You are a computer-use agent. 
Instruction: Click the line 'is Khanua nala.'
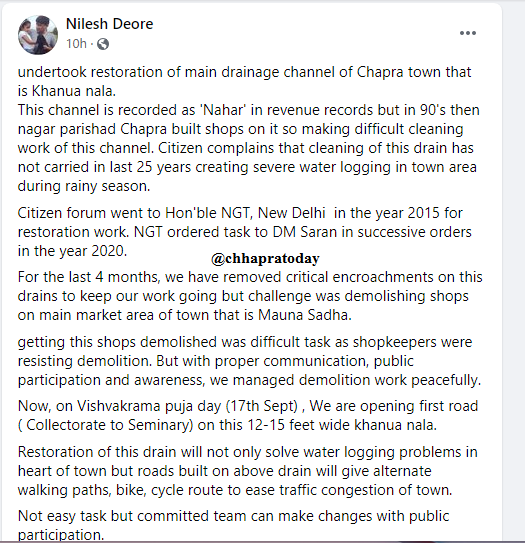[66, 91]
